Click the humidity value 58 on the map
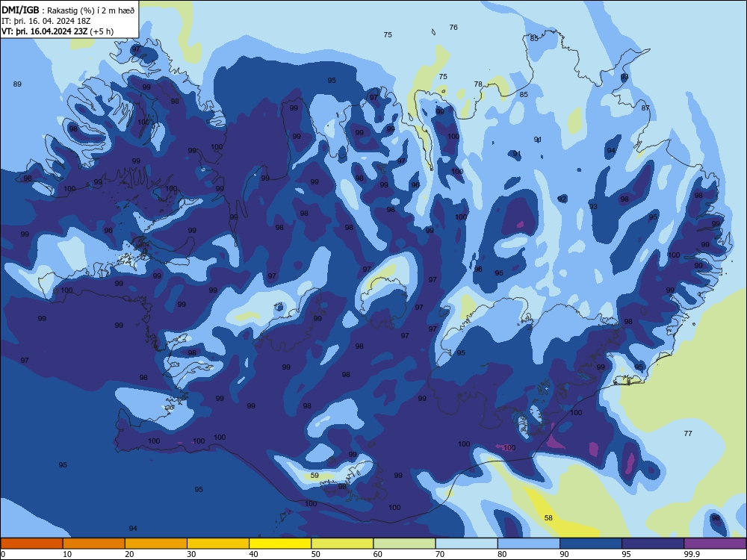The height and width of the screenshot is (560, 747). pyautogui.click(x=548, y=517)
